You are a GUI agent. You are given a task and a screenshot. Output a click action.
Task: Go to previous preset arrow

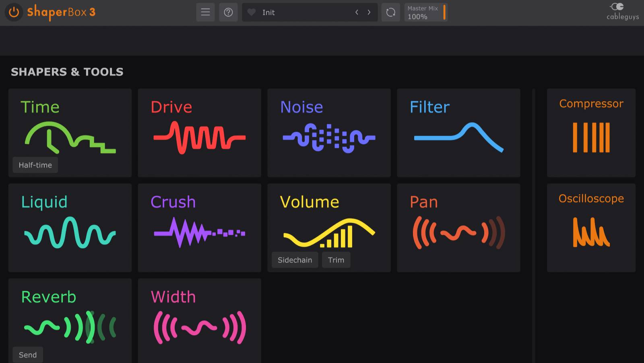(x=357, y=12)
